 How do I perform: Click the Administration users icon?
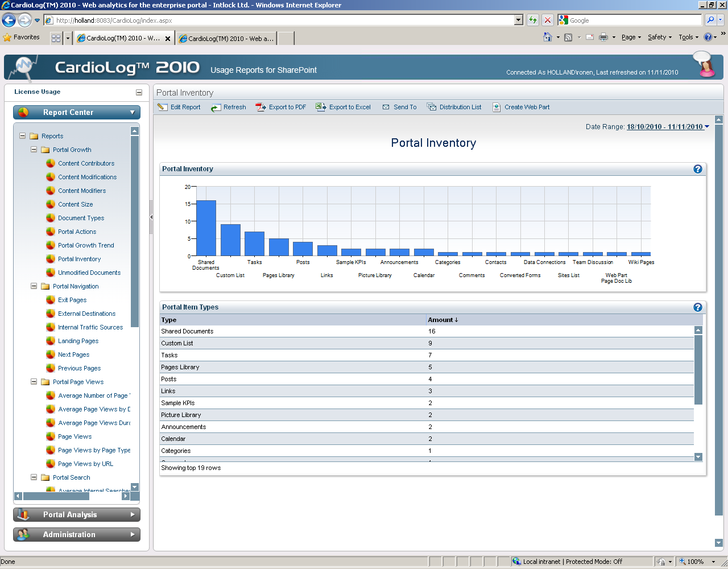point(23,534)
